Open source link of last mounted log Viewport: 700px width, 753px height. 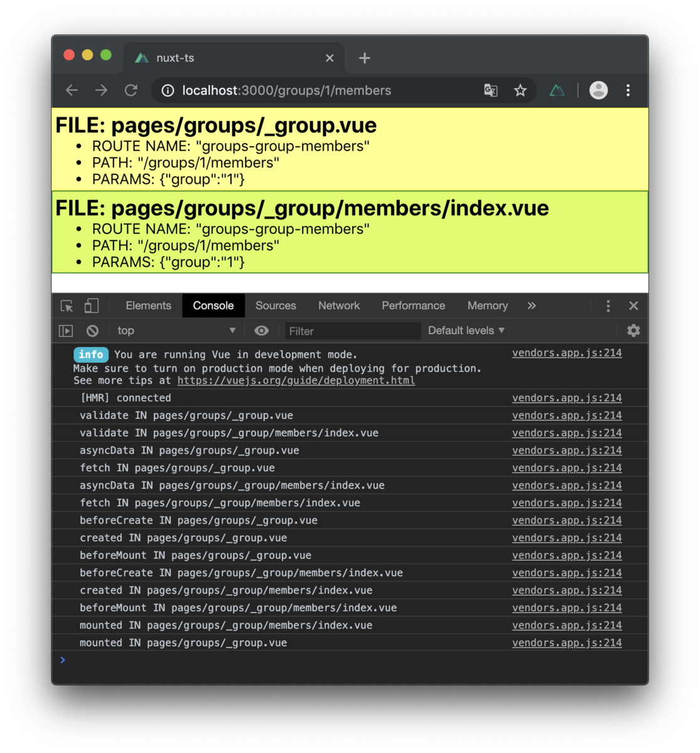point(567,643)
